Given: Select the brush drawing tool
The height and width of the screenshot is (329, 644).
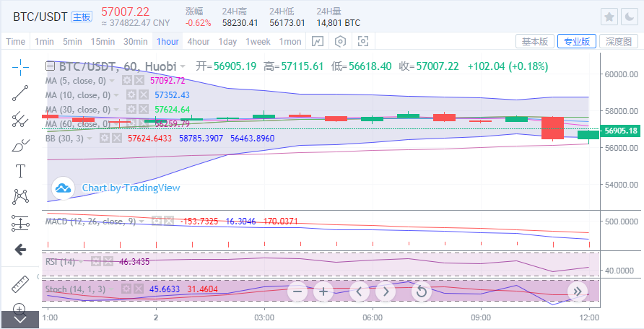Looking at the screenshot, I should pyautogui.click(x=20, y=145).
